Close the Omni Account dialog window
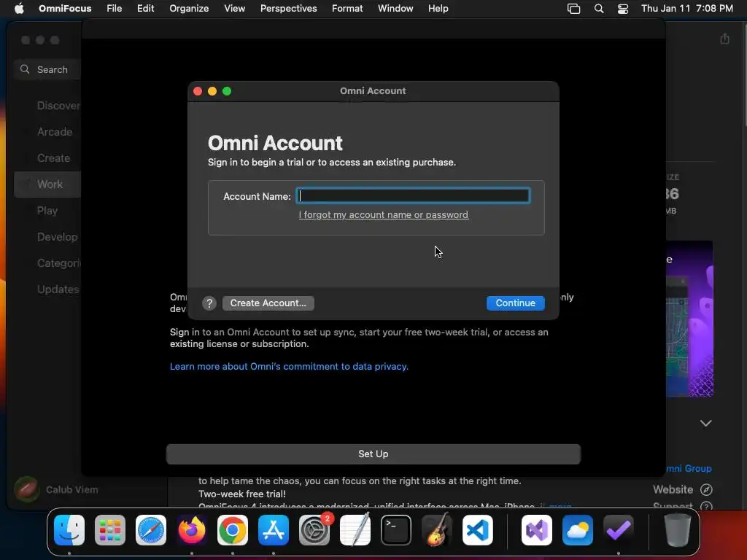Image resolution: width=747 pixels, height=560 pixels. [198, 91]
